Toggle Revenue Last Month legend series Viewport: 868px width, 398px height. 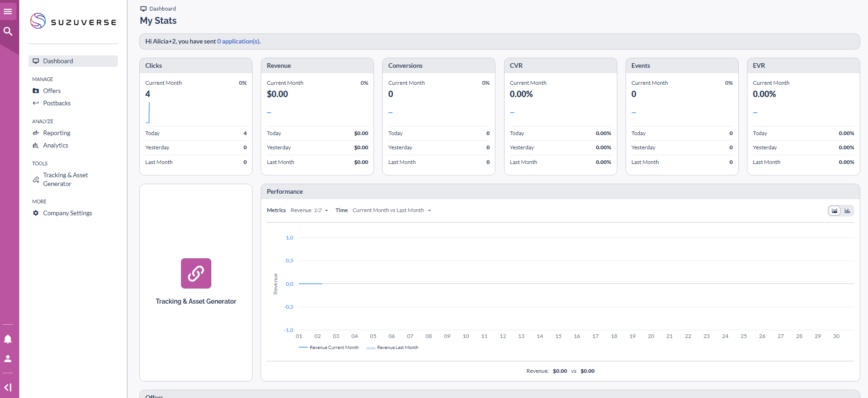click(393, 348)
